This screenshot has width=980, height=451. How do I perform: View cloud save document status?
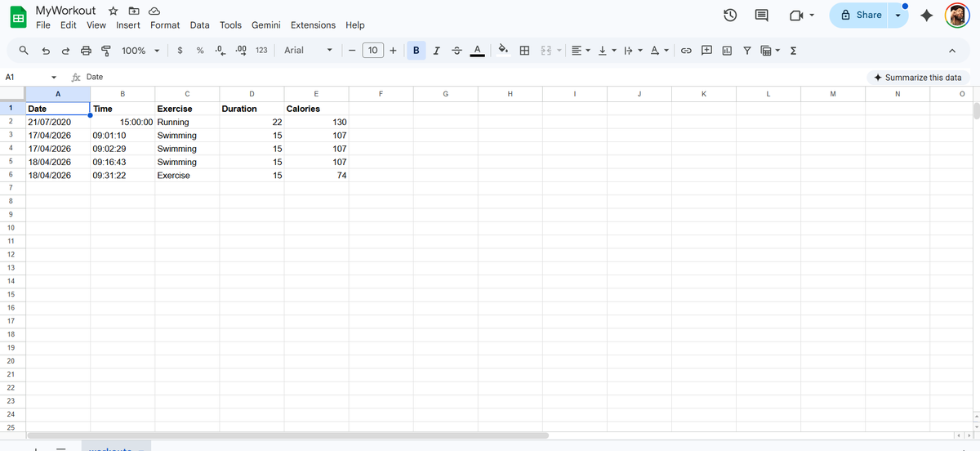click(154, 11)
